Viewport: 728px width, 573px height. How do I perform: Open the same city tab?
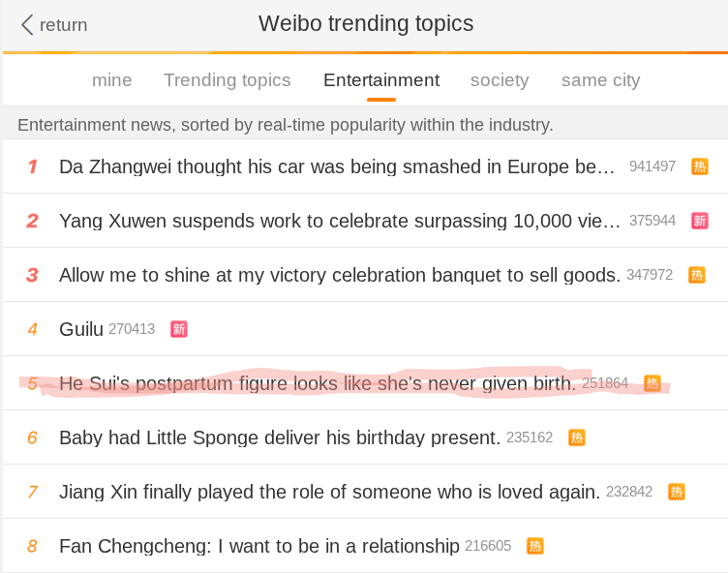(x=600, y=80)
